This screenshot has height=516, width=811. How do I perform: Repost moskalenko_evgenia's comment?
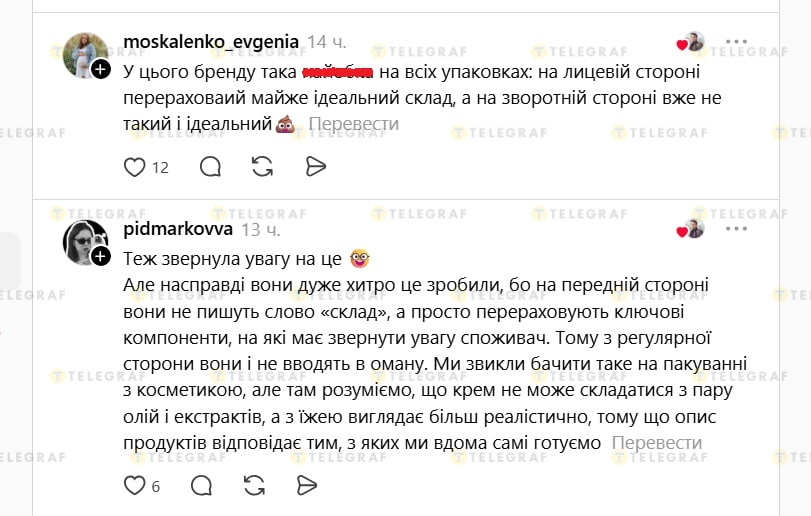(262, 167)
